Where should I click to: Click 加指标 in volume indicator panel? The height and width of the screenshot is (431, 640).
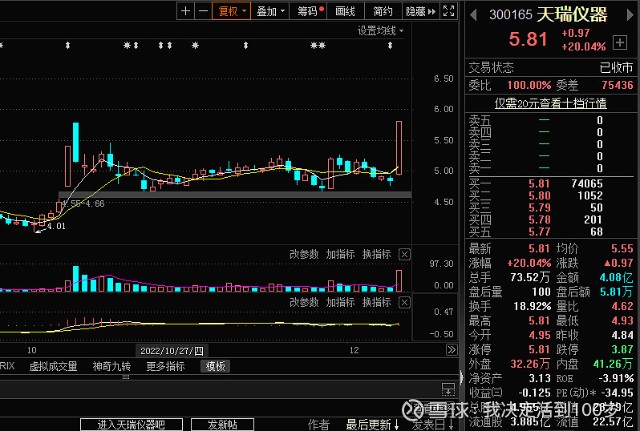pos(340,254)
